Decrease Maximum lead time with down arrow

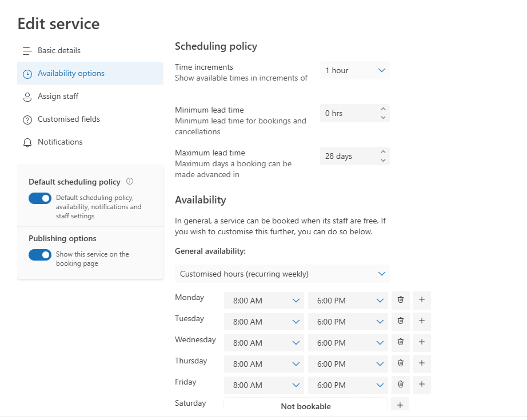click(383, 160)
